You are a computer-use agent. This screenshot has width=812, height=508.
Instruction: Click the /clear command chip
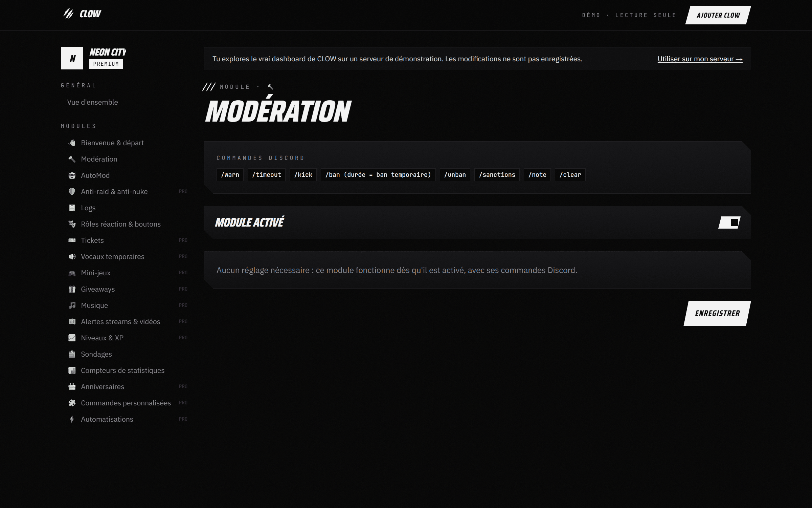570,175
